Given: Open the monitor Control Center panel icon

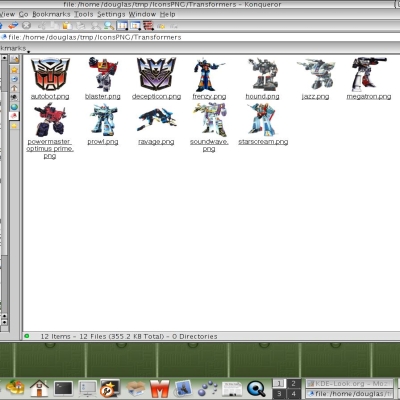Looking at the screenshot, I should (x=87, y=388).
